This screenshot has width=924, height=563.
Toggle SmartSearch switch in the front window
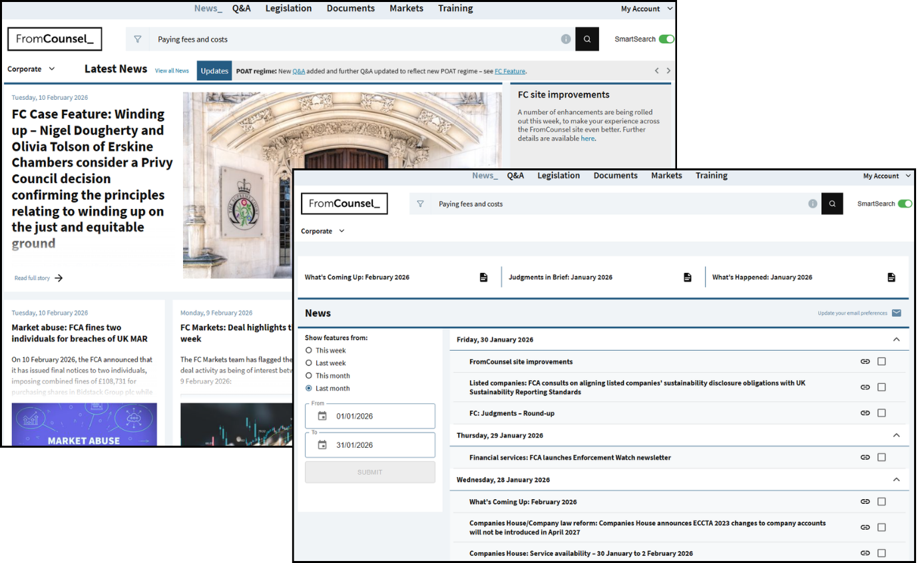tap(905, 204)
